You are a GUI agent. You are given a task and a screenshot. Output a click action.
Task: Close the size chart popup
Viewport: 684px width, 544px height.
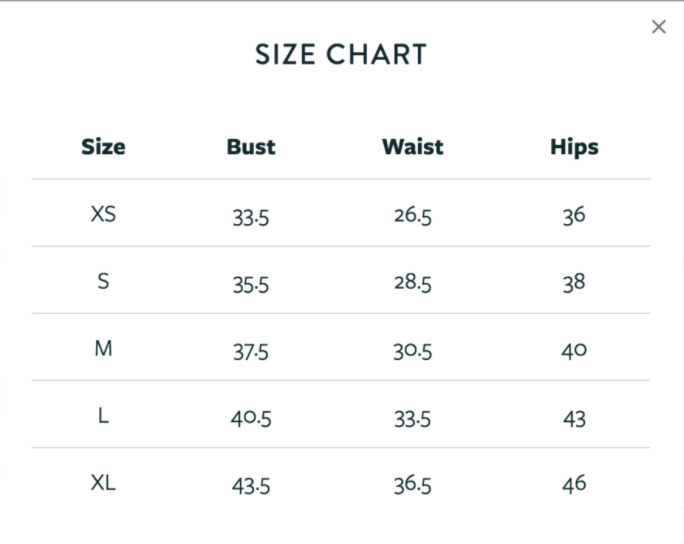point(659,27)
